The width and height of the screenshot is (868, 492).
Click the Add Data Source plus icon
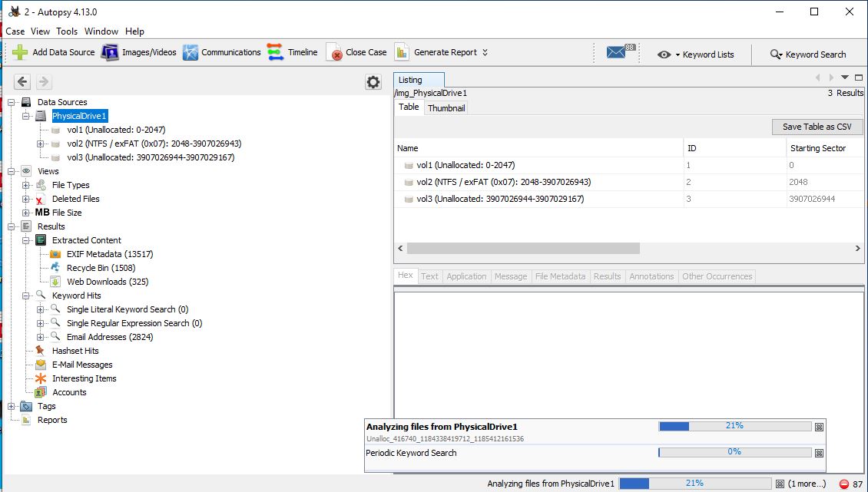tap(20, 52)
